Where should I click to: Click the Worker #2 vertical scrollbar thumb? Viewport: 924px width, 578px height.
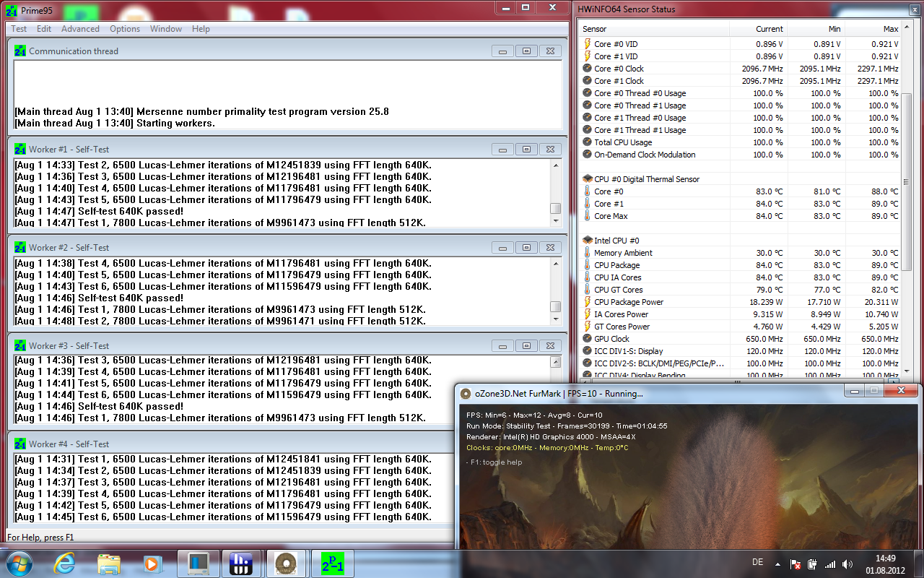click(x=555, y=307)
